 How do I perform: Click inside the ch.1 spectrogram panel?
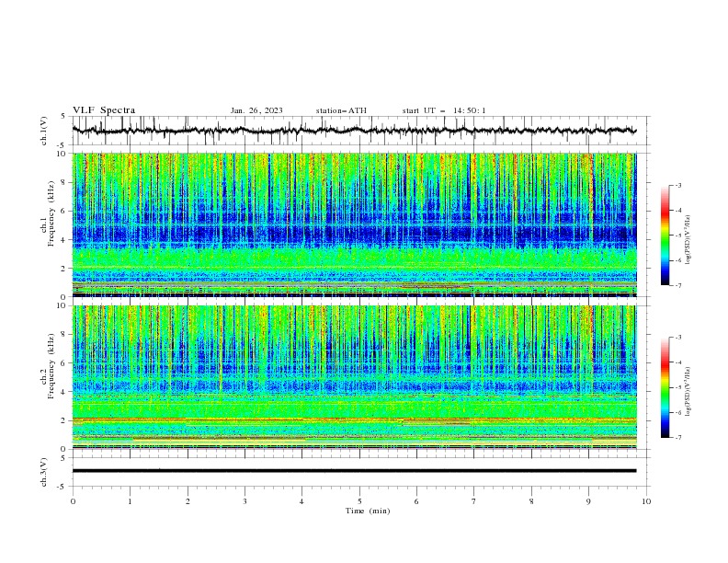354,224
